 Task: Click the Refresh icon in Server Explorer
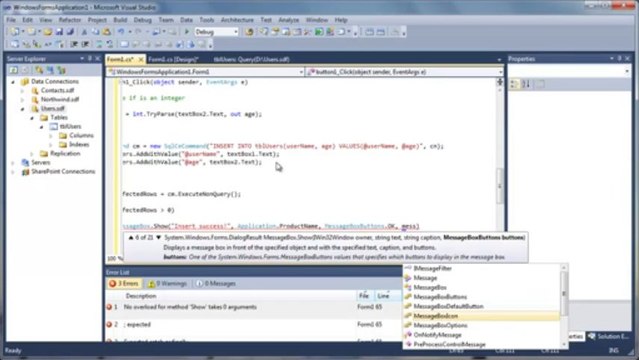coord(13,70)
